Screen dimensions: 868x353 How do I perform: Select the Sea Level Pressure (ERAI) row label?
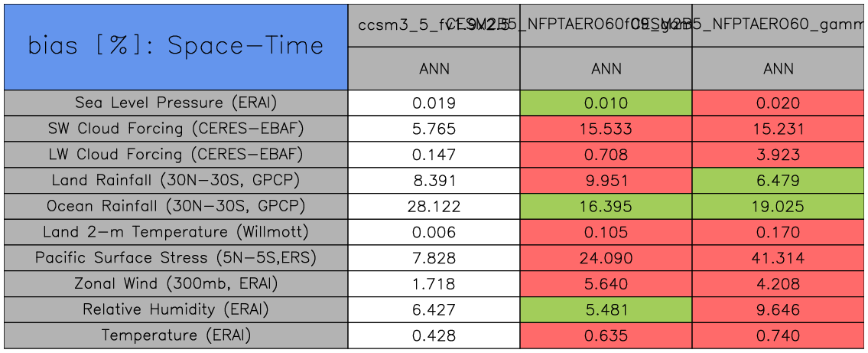[176, 103]
